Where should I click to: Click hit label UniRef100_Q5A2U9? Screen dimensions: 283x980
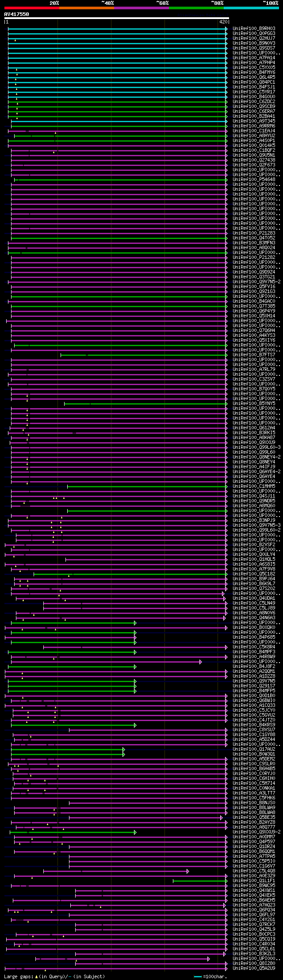(x=254, y=968)
